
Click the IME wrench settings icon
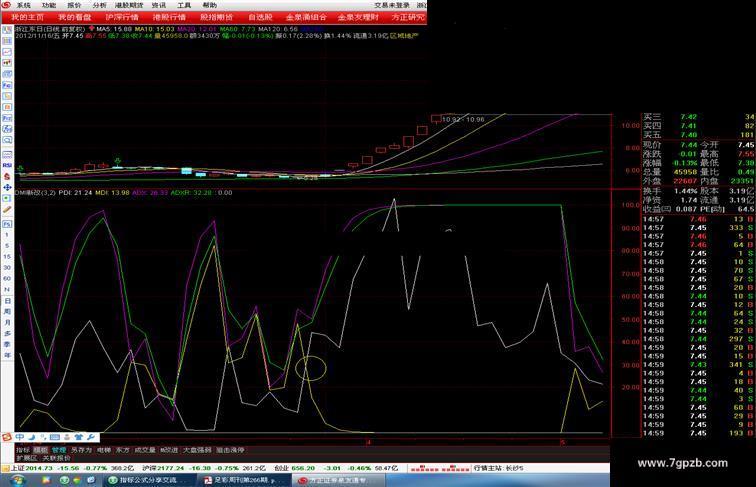(91, 437)
